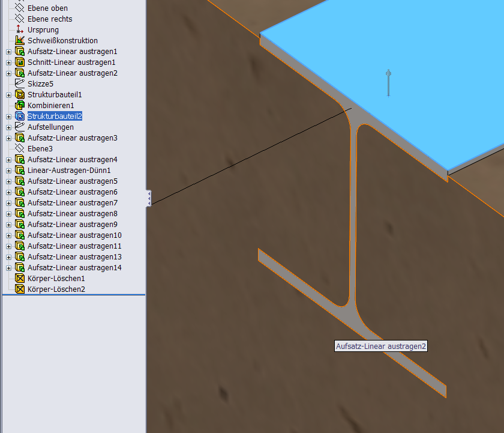Click the Körper-Löschen2 delete body icon
The image size is (504, 433).
click(20, 289)
